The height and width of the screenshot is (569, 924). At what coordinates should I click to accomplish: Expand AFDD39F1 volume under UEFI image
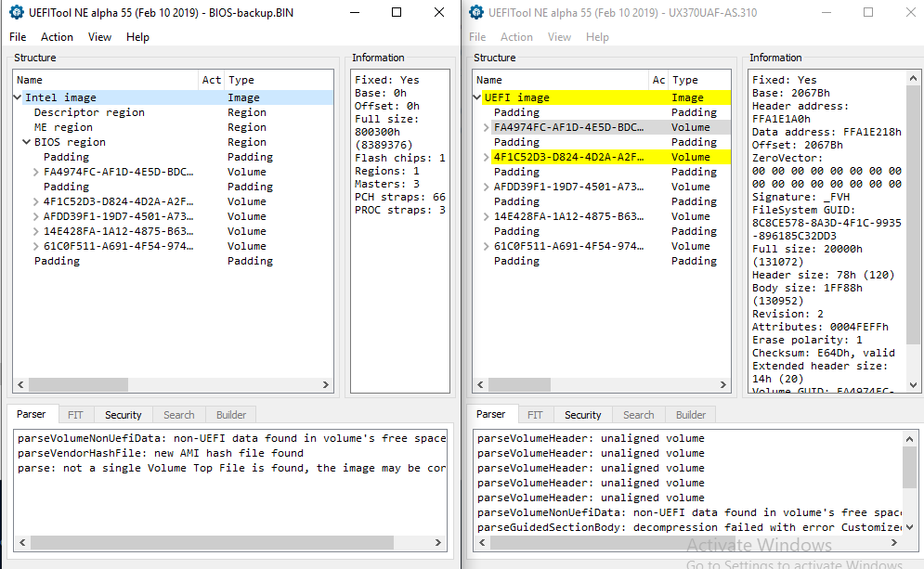tap(487, 187)
